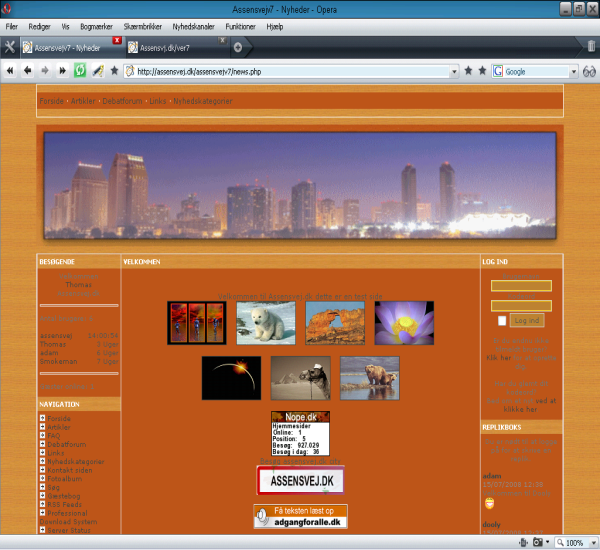This screenshot has width=600, height=550.
Task: Open the Rediger menu
Action: click(x=39, y=27)
